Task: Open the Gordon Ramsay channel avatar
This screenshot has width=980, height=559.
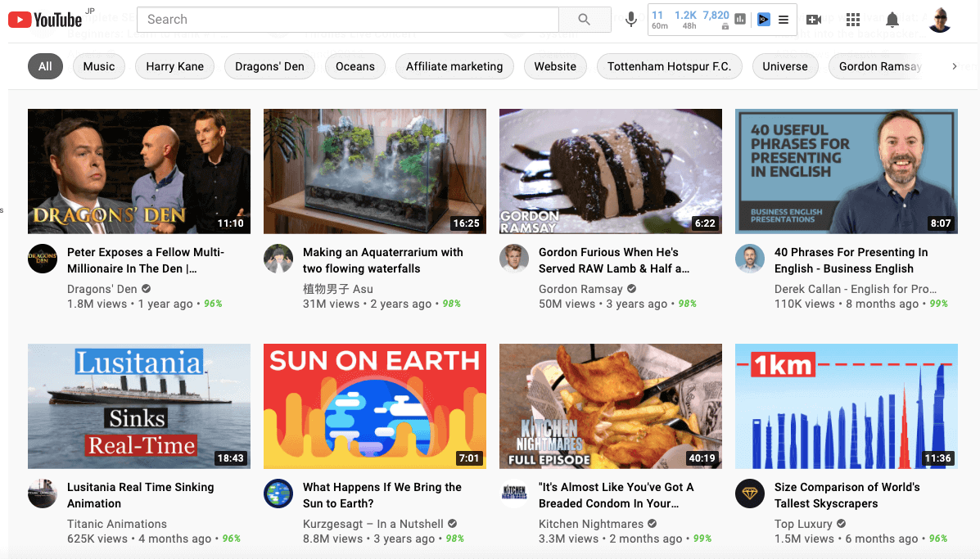Action: [x=514, y=259]
